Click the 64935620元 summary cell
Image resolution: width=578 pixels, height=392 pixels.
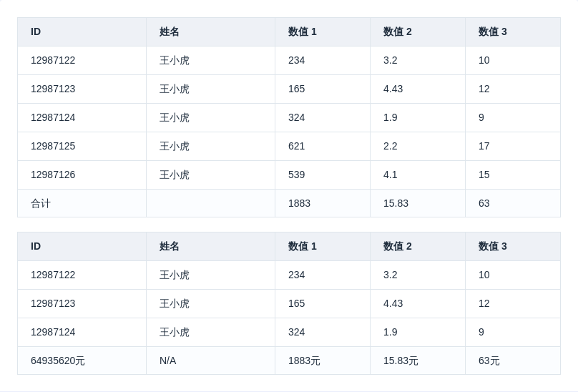pos(58,361)
